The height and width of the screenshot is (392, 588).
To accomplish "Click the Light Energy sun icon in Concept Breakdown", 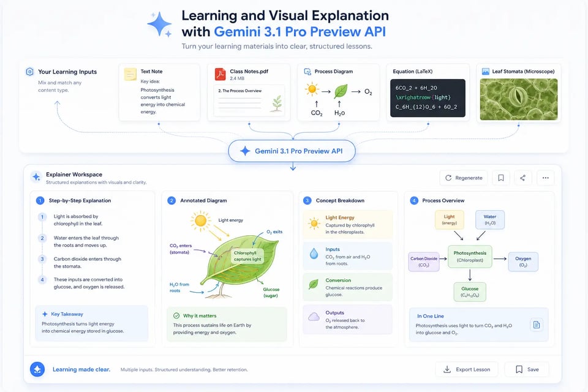I will coord(314,224).
